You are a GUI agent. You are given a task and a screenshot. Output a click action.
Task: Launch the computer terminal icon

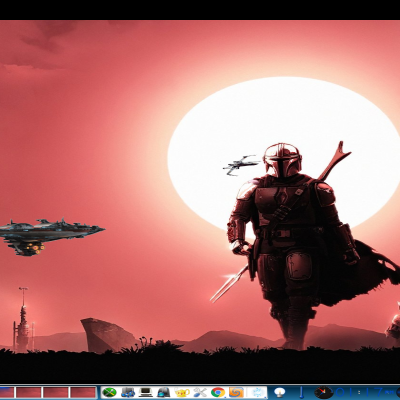click(146, 392)
